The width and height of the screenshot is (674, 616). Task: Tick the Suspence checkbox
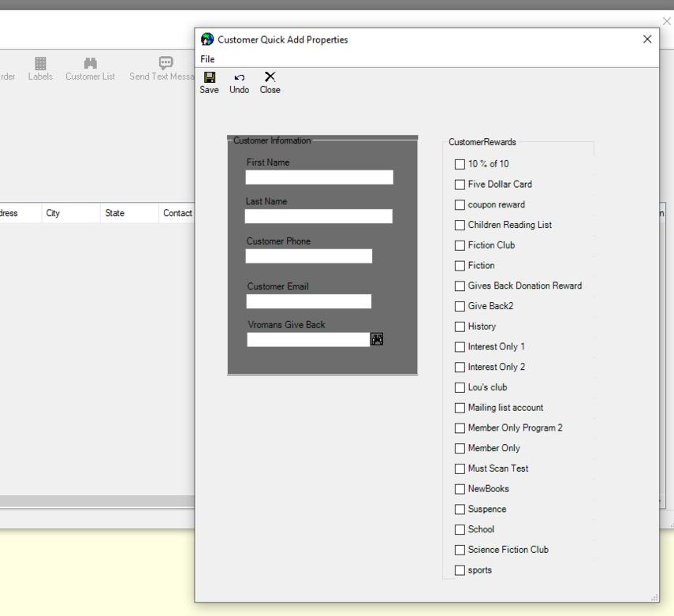pos(460,510)
